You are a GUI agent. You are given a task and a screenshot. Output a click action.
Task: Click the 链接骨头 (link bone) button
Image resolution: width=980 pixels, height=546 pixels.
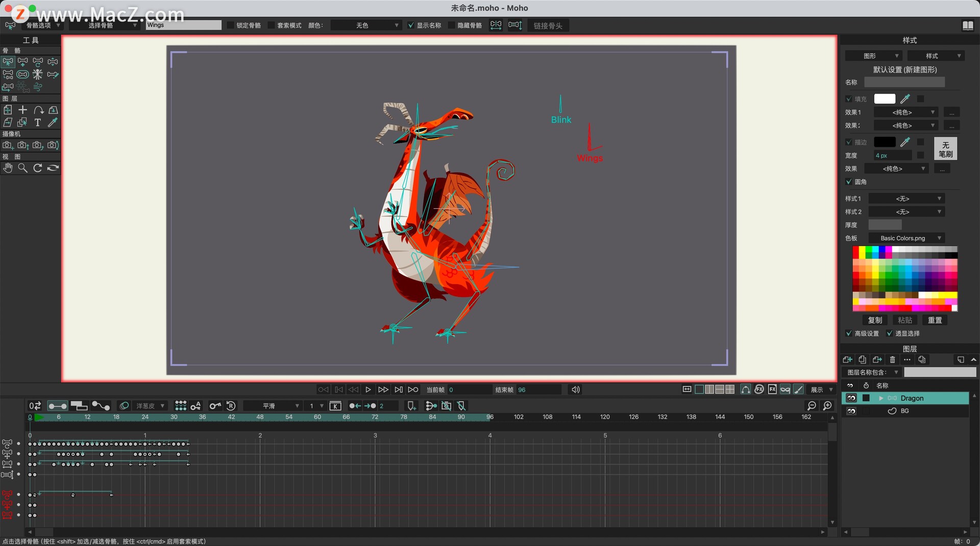[x=548, y=26]
